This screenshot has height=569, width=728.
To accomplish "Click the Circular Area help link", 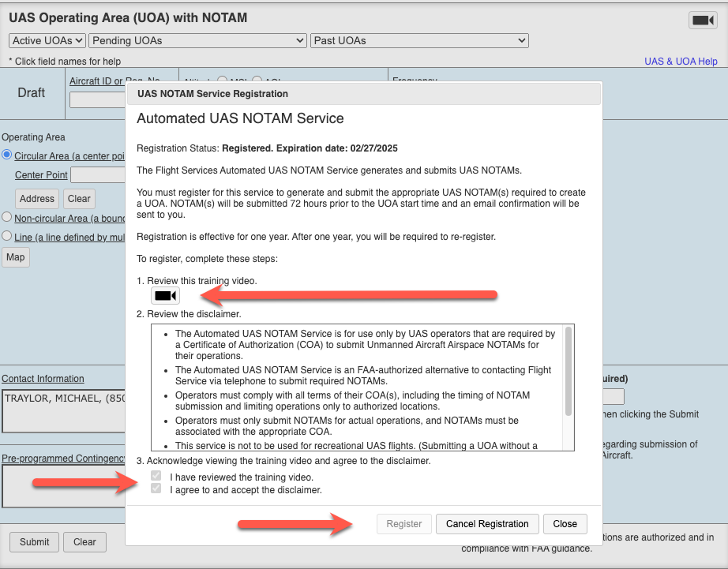I will pyautogui.click(x=69, y=156).
